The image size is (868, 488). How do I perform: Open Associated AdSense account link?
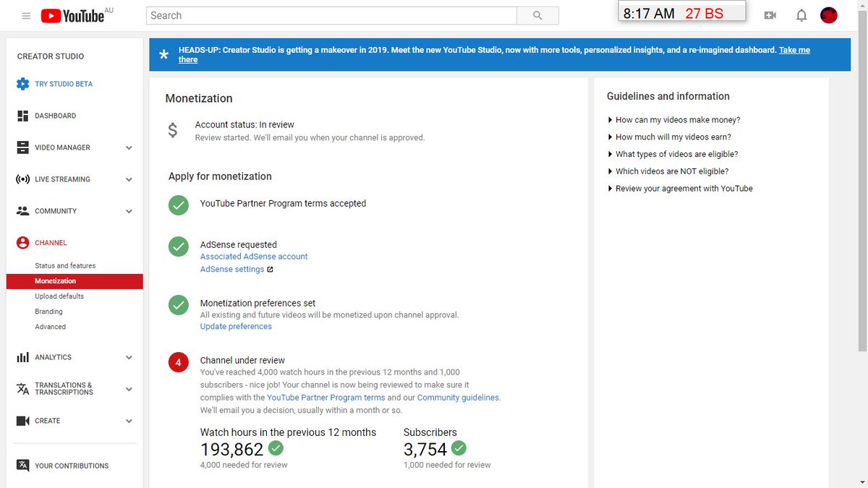tap(254, 257)
